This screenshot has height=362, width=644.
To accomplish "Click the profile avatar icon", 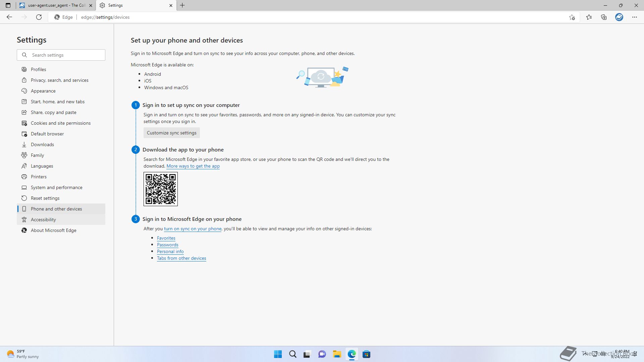I will (x=619, y=17).
